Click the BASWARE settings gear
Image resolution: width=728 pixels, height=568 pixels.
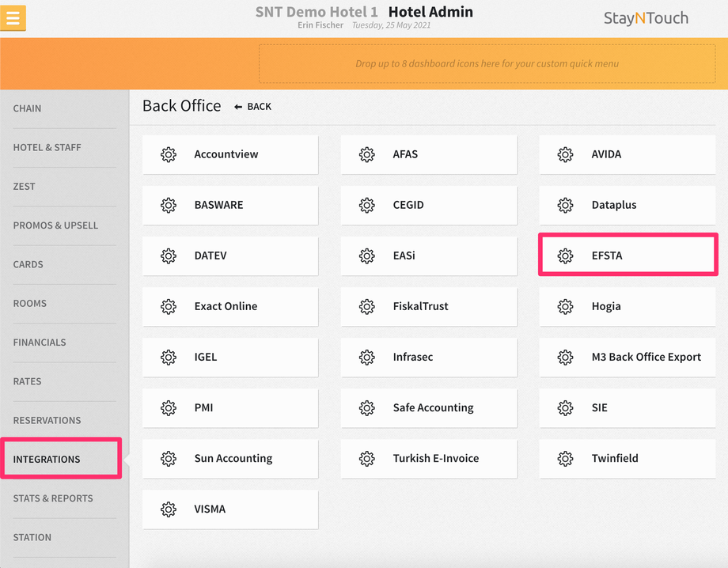(169, 205)
